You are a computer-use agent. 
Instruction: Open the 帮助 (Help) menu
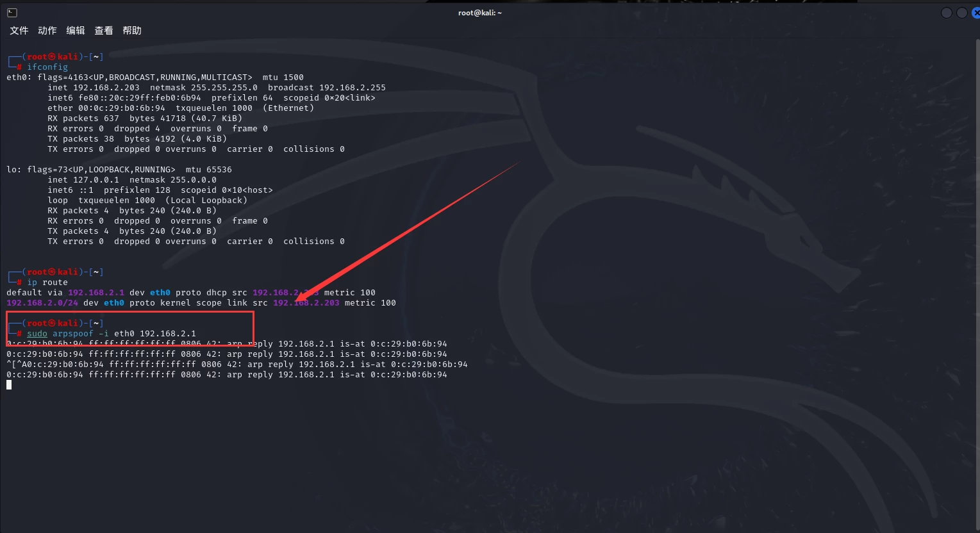pos(132,31)
